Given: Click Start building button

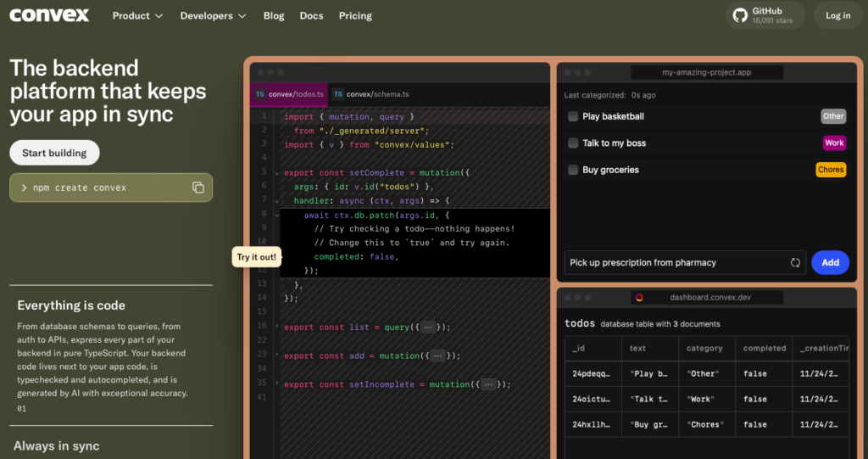Looking at the screenshot, I should pyautogui.click(x=54, y=153).
